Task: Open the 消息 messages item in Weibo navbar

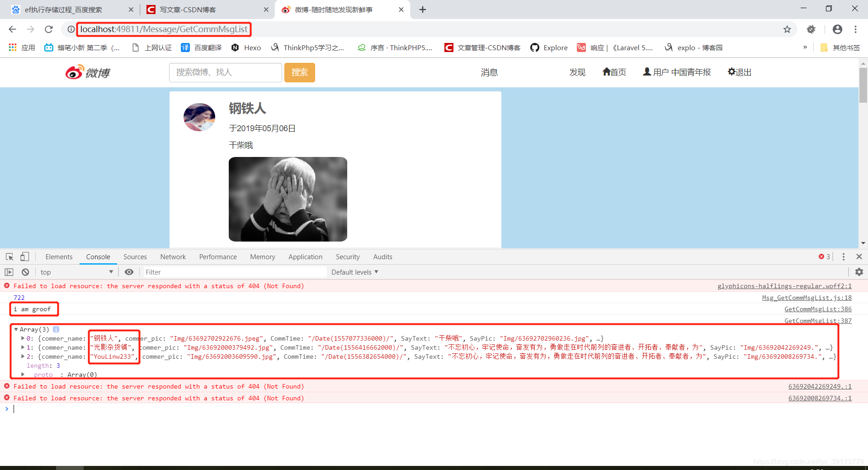Action: [x=489, y=72]
